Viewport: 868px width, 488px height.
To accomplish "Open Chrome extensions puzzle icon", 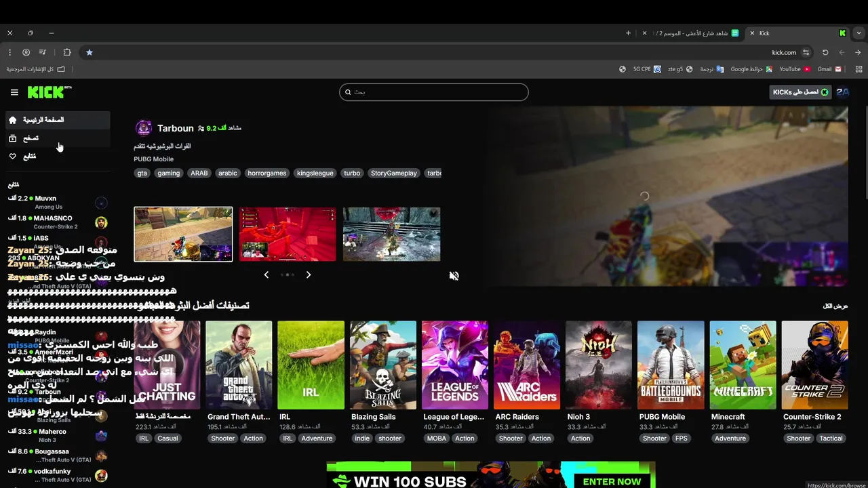I will tap(66, 52).
